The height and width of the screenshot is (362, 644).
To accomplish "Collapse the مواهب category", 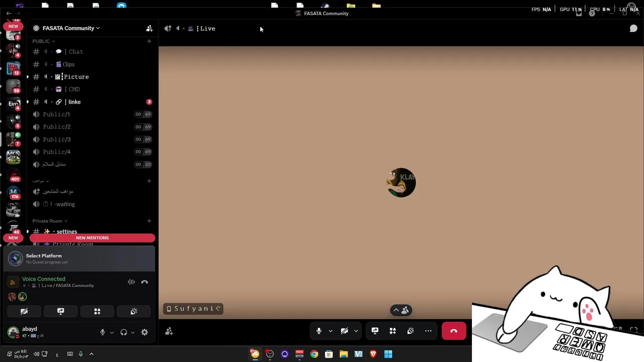I will [x=40, y=181].
